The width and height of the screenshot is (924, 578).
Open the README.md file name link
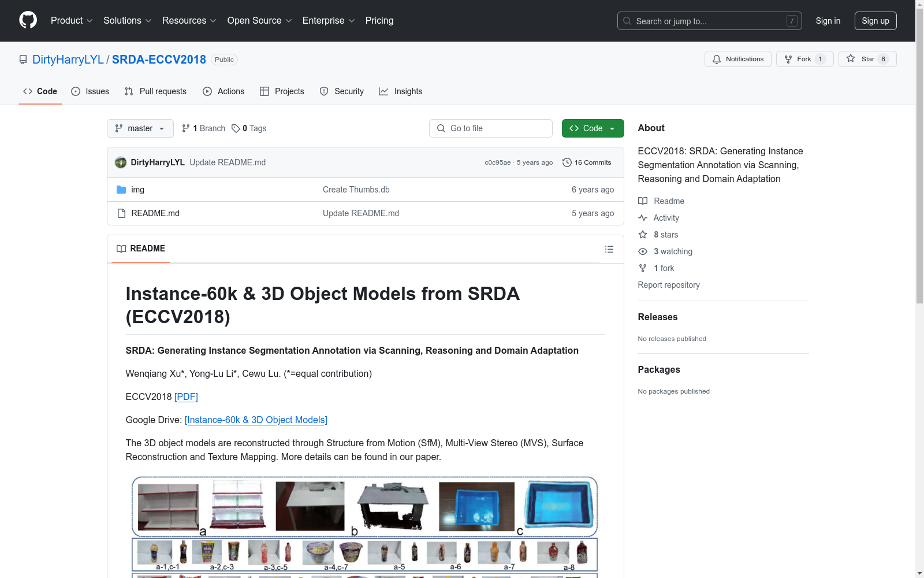tap(155, 213)
